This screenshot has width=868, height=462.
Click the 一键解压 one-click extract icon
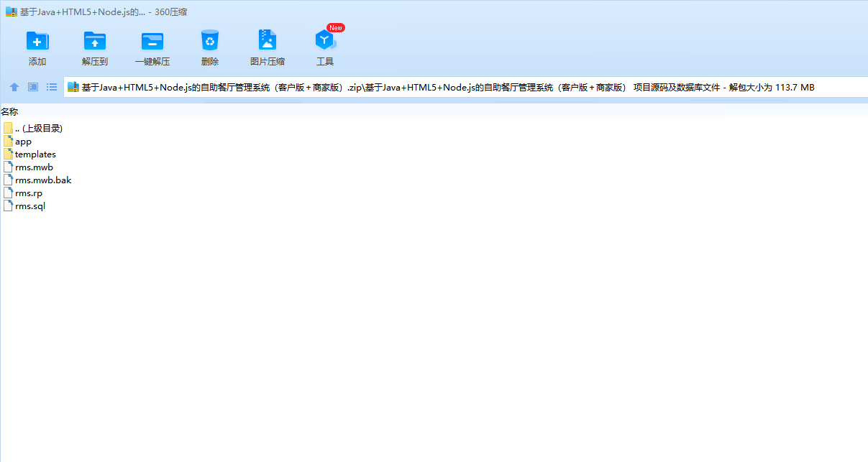click(x=152, y=41)
